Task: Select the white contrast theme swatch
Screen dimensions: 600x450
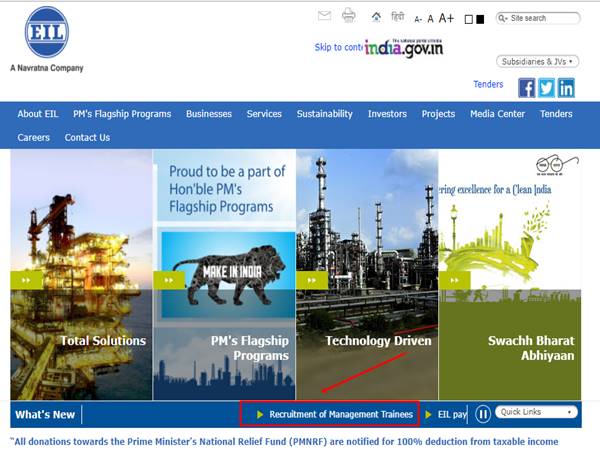Action: point(469,19)
